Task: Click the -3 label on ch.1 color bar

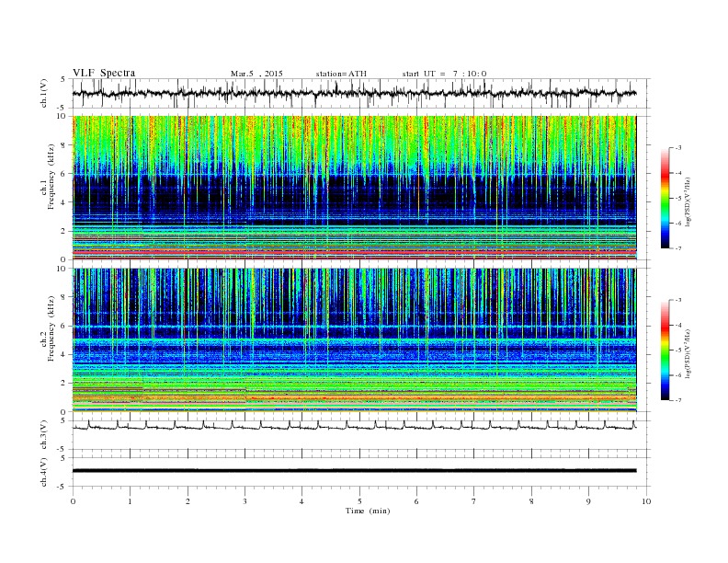Action: [x=678, y=148]
